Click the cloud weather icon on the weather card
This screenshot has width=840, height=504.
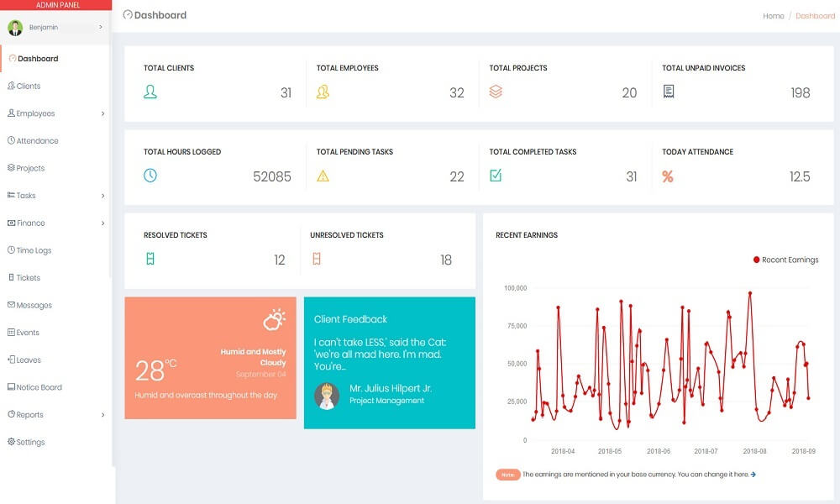coord(275,320)
